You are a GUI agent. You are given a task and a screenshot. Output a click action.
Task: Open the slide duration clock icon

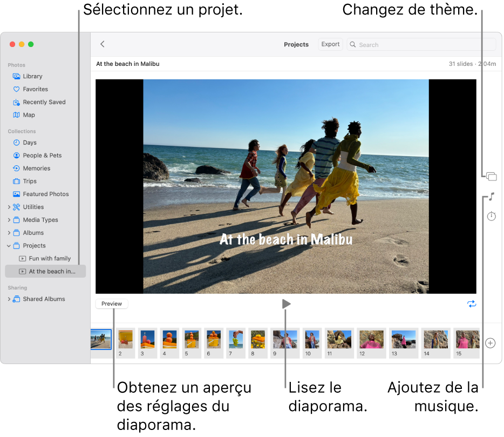click(491, 216)
